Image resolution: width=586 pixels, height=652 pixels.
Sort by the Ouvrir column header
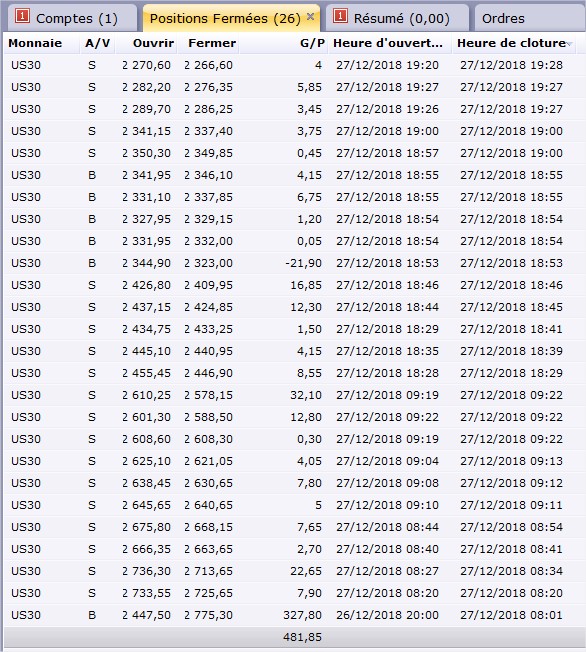coord(146,43)
